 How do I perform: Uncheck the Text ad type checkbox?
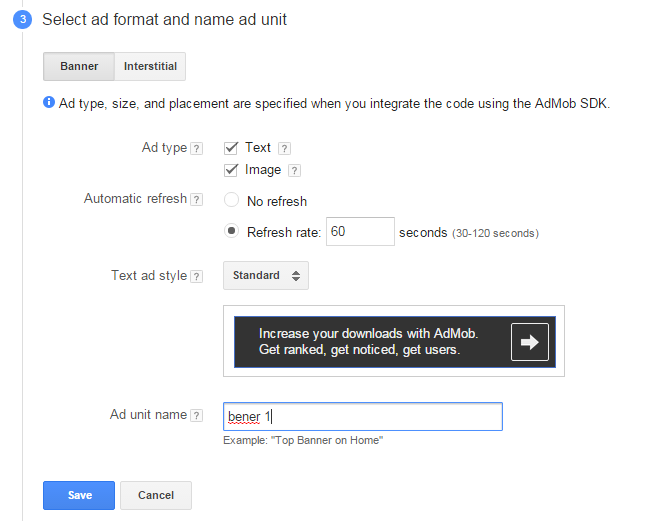[x=231, y=148]
